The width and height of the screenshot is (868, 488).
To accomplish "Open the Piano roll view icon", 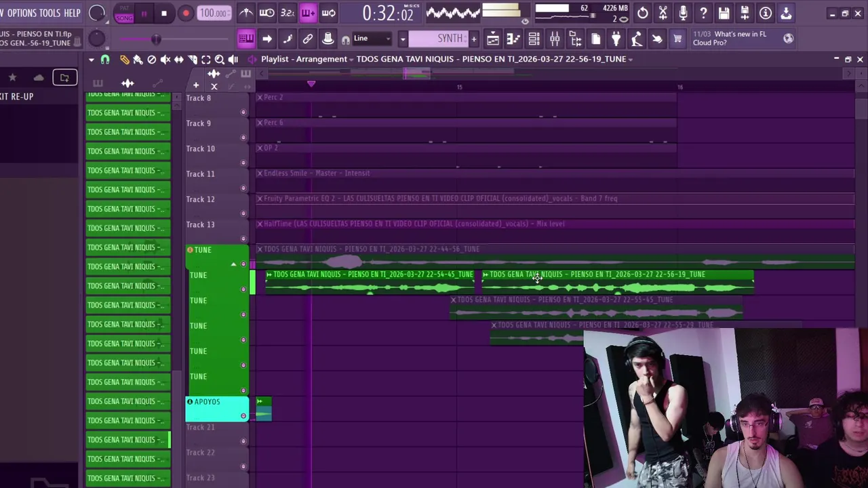I will point(513,39).
